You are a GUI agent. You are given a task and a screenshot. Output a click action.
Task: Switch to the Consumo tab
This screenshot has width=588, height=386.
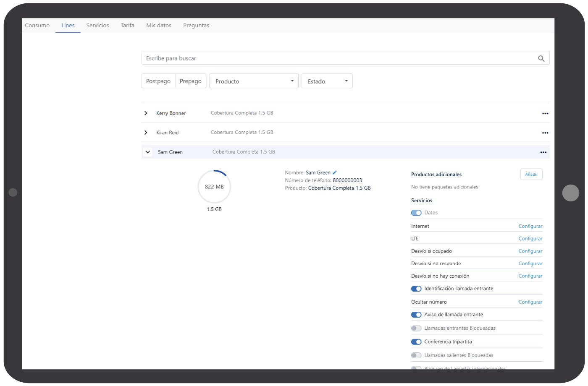(37, 26)
